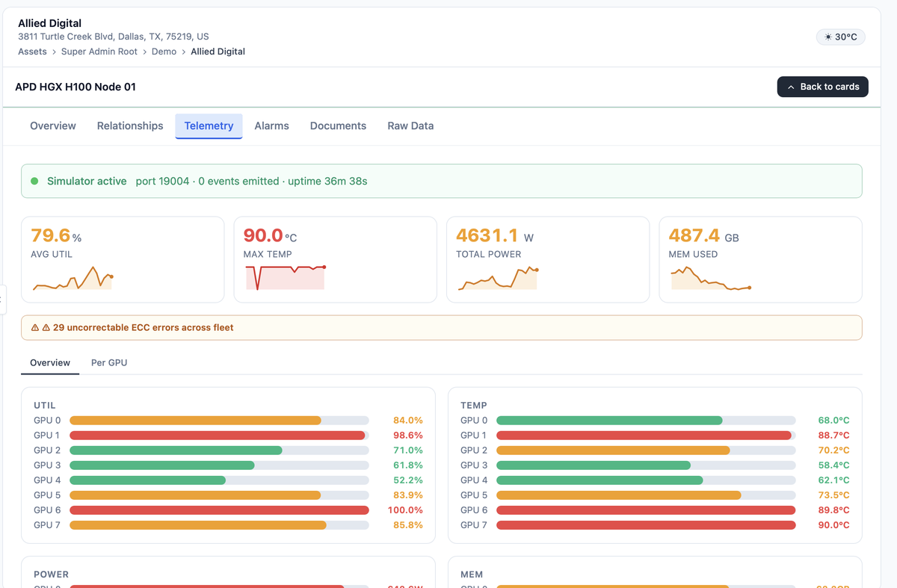Click the APD HGX H100 Node 01 title
Viewport: 897px width, 588px height.
pos(75,87)
